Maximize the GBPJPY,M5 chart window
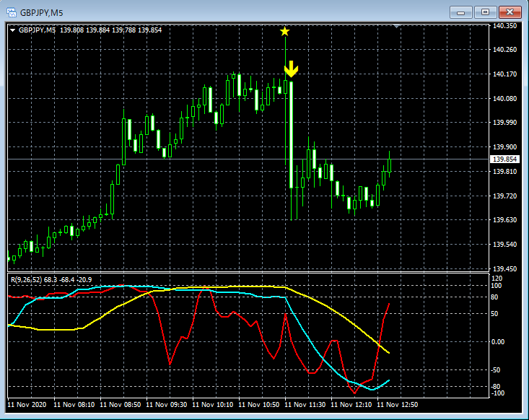Viewport: 529px width, 420px height. [x=485, y=12]
